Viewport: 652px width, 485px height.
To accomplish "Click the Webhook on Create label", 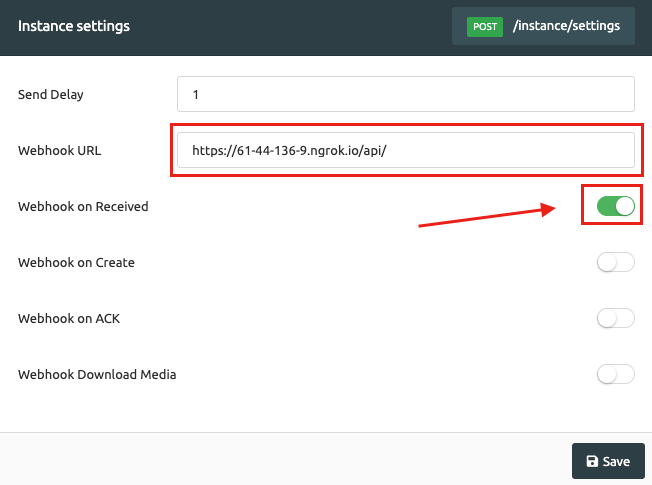I will [x=77, y=263].
